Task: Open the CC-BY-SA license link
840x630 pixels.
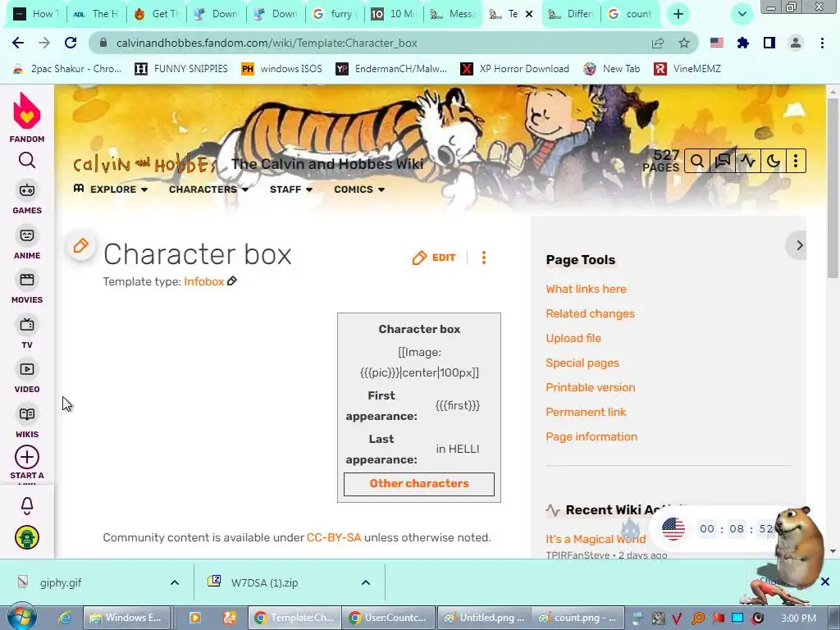Action: tap(334, 537)
